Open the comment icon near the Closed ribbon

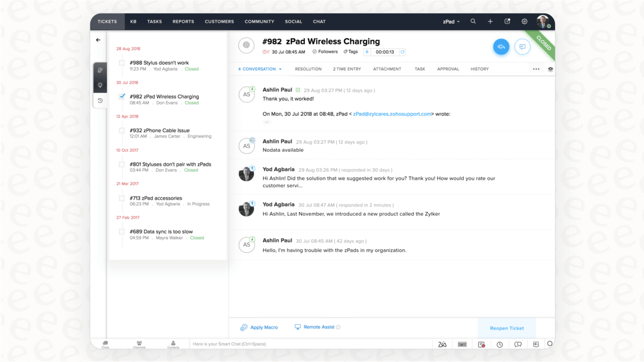click(x=522, y=47)
